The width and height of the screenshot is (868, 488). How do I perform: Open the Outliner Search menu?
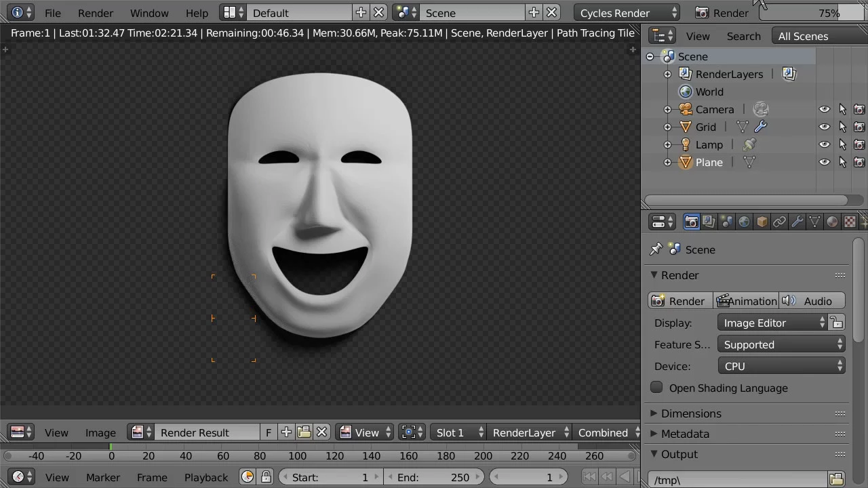point(744,36)
